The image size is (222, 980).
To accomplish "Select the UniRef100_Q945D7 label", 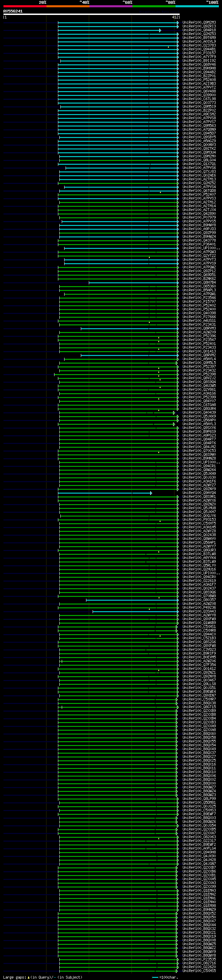I will click(199, 133).
